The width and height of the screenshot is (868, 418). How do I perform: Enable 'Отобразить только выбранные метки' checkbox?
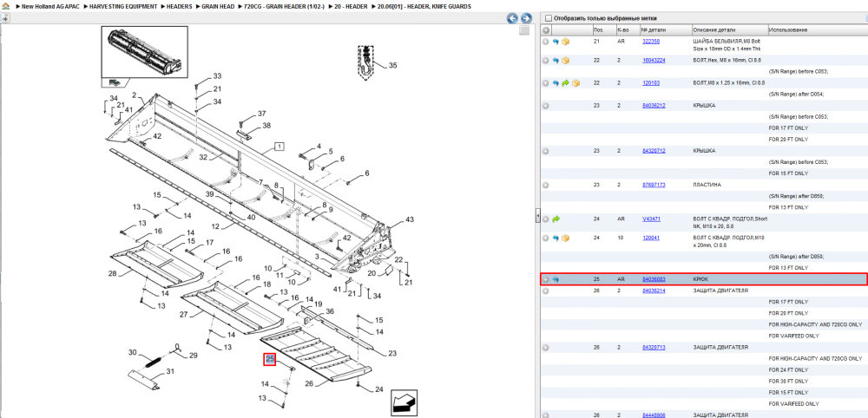point(548,18)
